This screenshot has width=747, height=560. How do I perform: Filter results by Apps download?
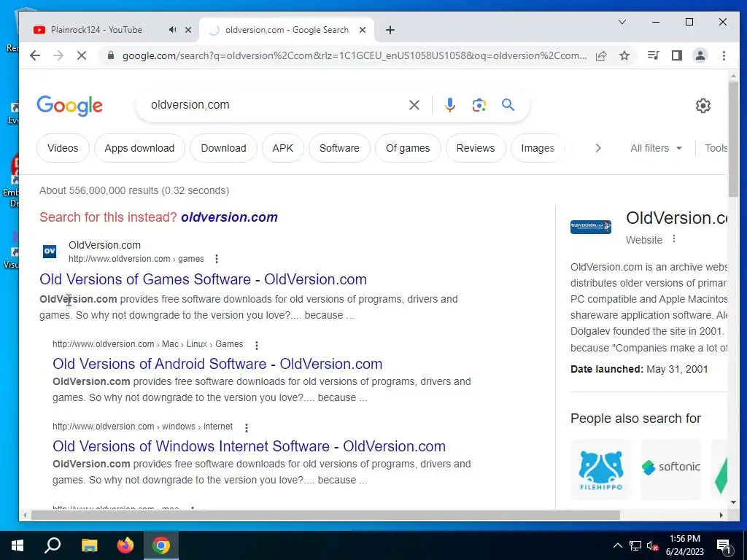(x=139, y=148)
